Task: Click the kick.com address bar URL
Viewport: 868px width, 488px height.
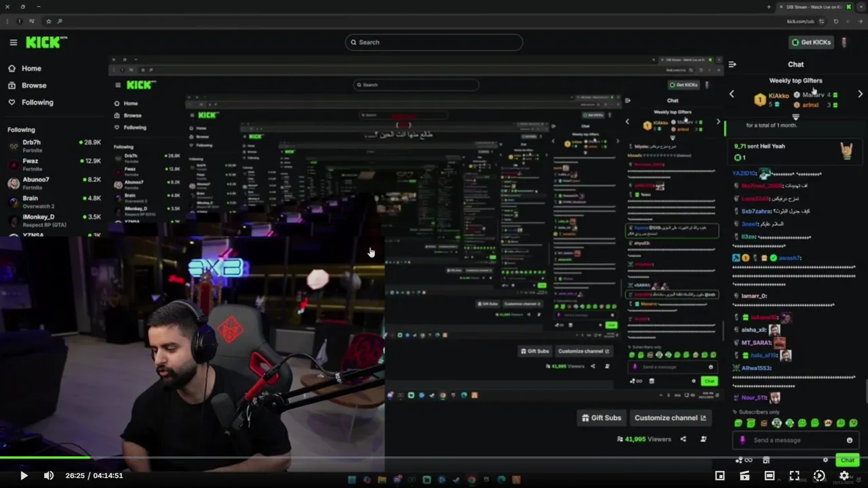Action: 800,21
